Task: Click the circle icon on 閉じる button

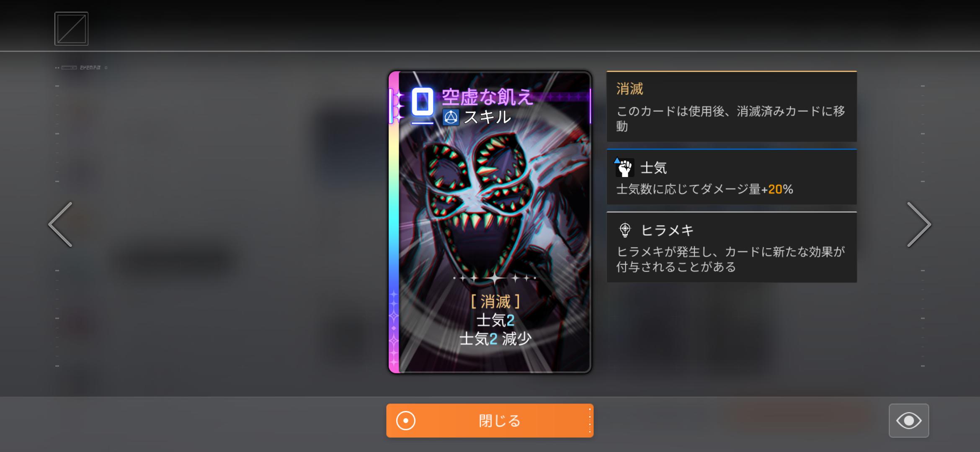Action: pyautogui.click(x=405, y=421)
